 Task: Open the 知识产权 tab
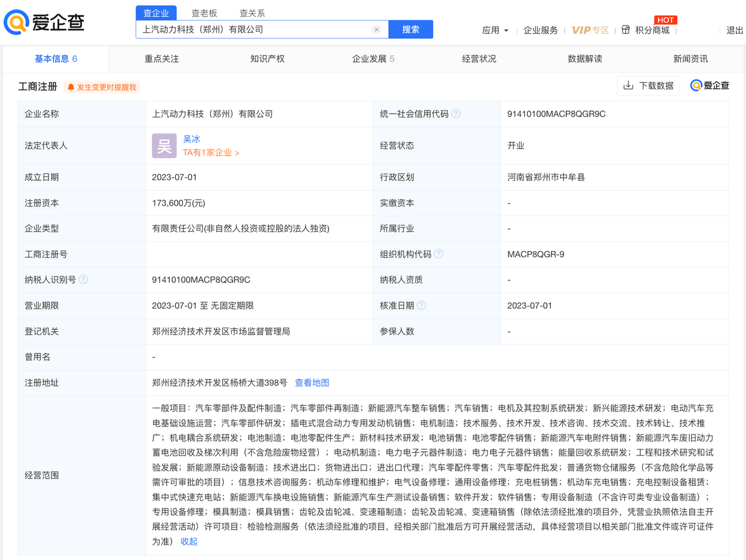click(x=267, y=58)
